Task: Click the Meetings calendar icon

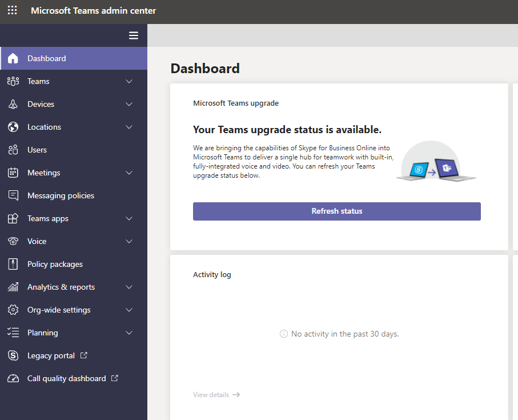Action: (13, 173)
